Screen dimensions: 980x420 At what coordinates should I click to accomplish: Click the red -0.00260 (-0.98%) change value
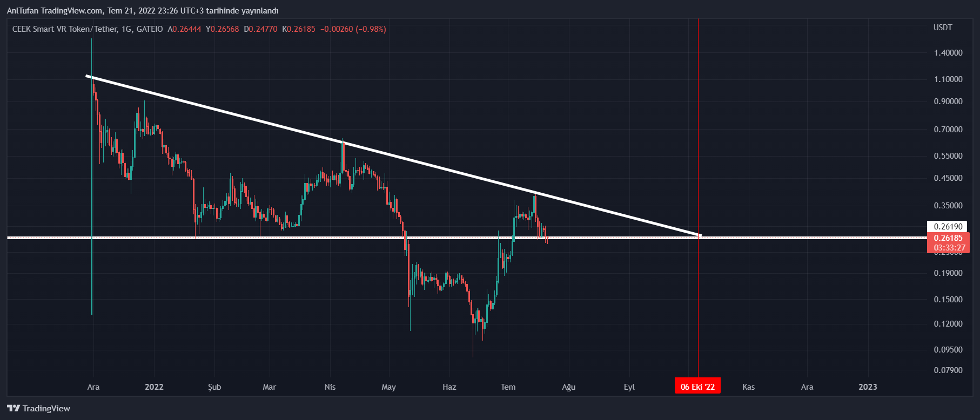point(353,29)
